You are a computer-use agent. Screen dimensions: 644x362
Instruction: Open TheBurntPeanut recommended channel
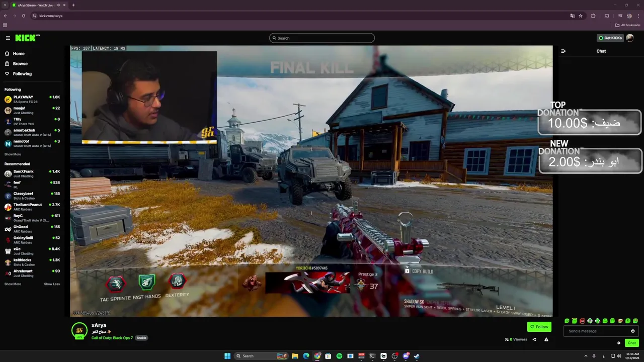pos(32,207)
